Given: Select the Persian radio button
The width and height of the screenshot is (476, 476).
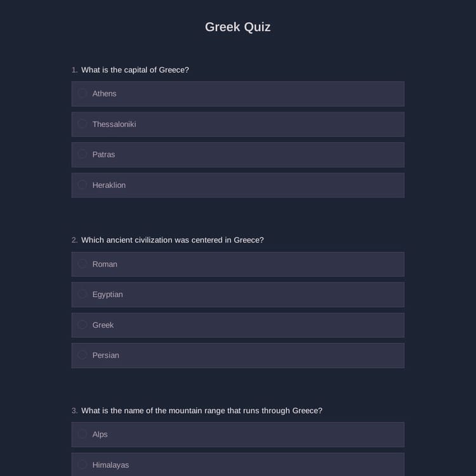Looking at the screenshot, I should 83,355.
